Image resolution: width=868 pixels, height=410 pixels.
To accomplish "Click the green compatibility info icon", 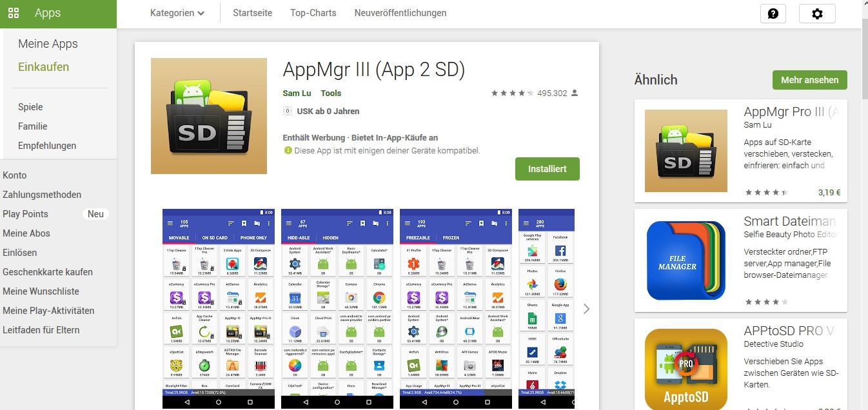I will point(288,150).
